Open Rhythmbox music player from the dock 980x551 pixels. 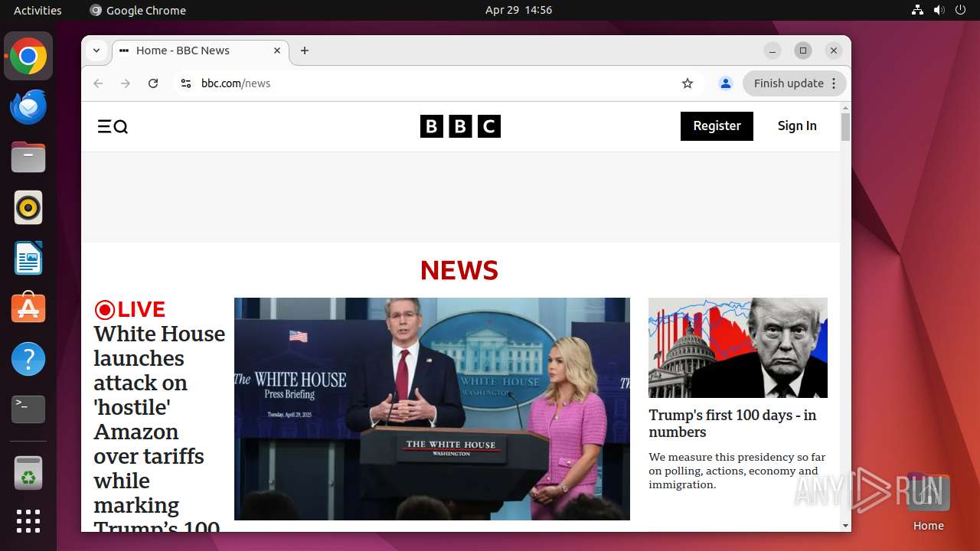[28, 208]
